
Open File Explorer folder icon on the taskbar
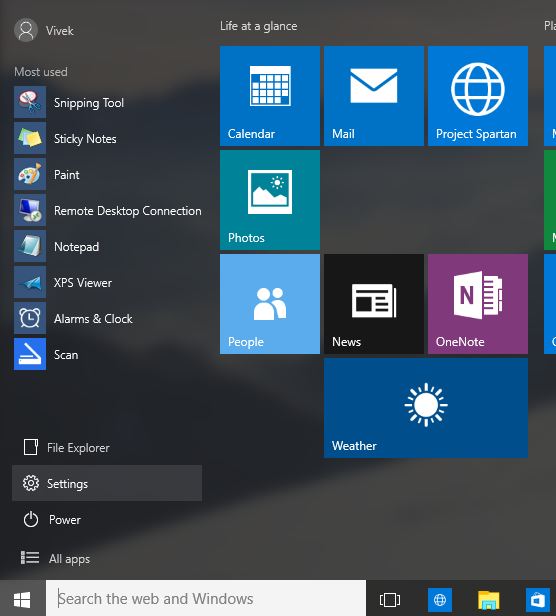pyautogui.click(x=488, y=600)
